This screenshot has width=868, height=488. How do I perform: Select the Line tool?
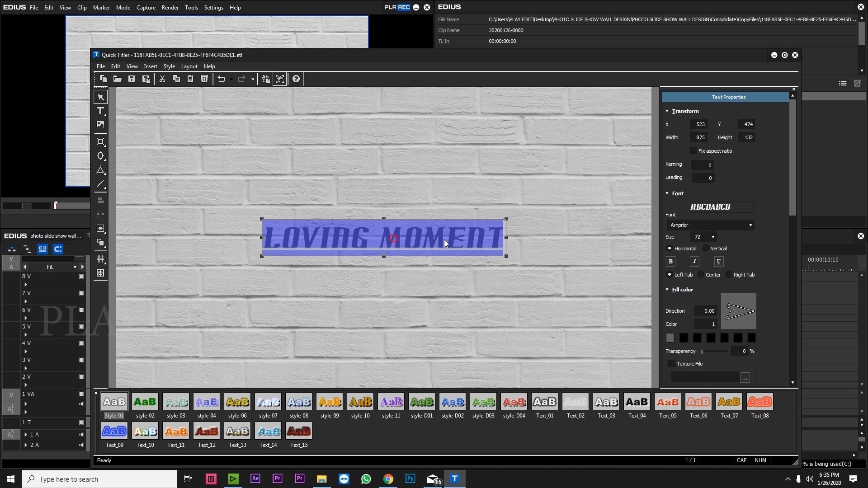(x=100, y=184)
